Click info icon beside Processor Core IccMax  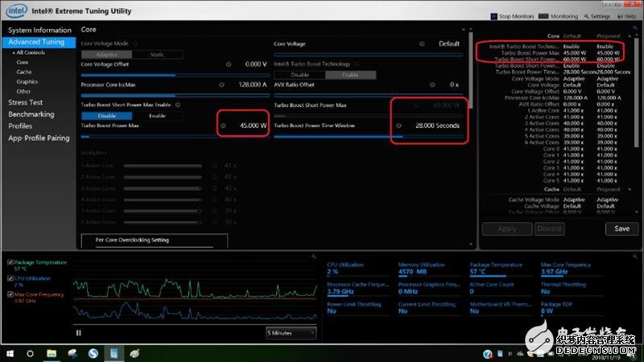[221, 84]
